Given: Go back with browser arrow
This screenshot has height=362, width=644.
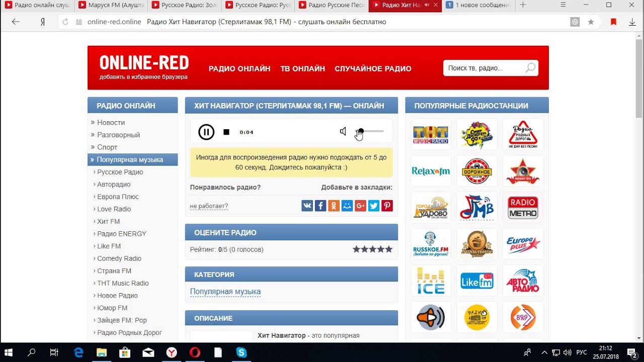Looking at the screenshot, I should click(16, 22).
